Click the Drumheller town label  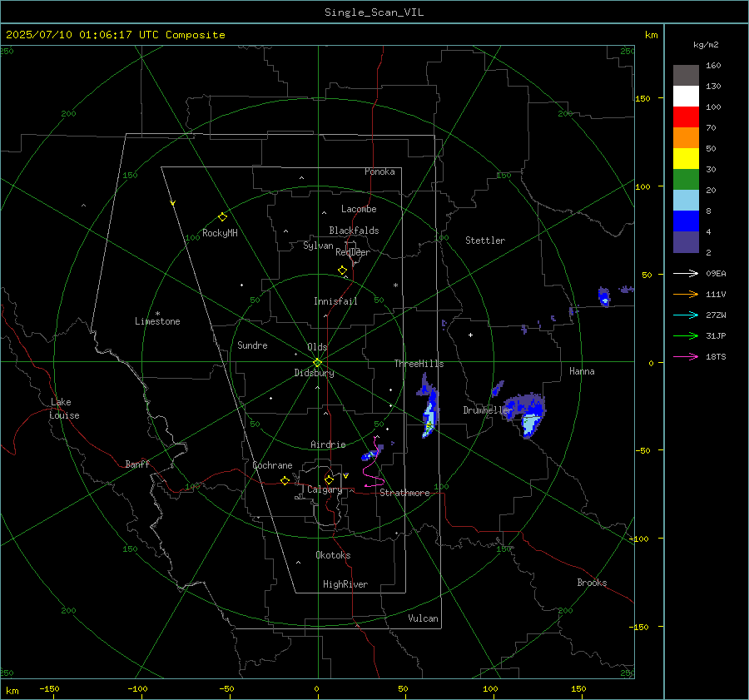click(488, 410)
